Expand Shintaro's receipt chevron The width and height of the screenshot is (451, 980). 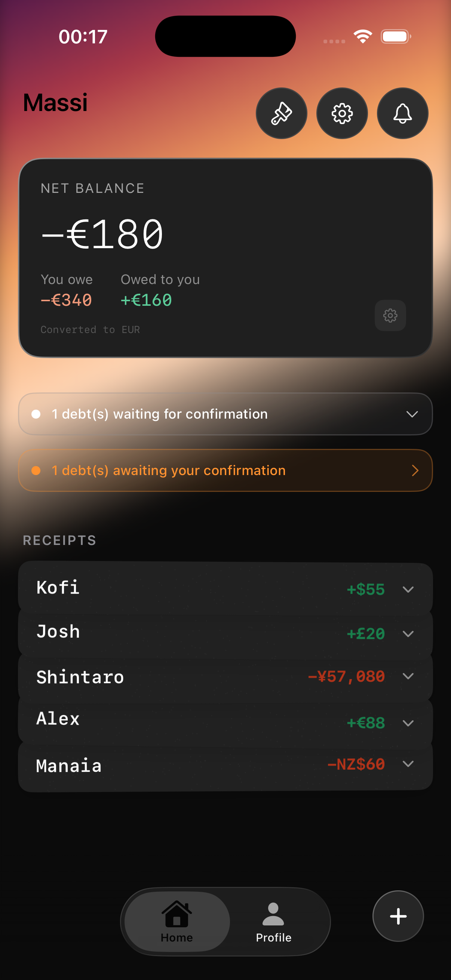(408, 676)
